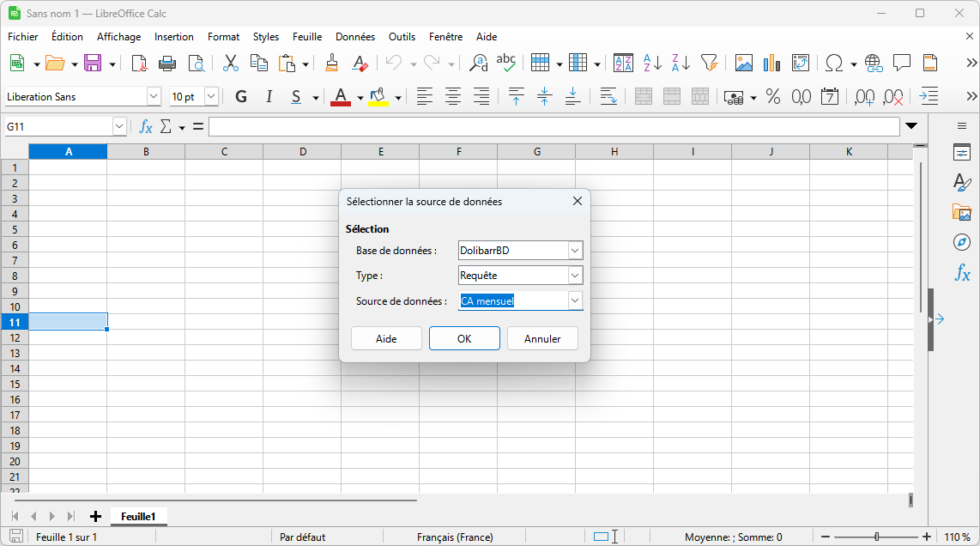Viewport: 980px width, 546px height.
Task: Confirm the dialog with OK
Action: click(464, 338)
